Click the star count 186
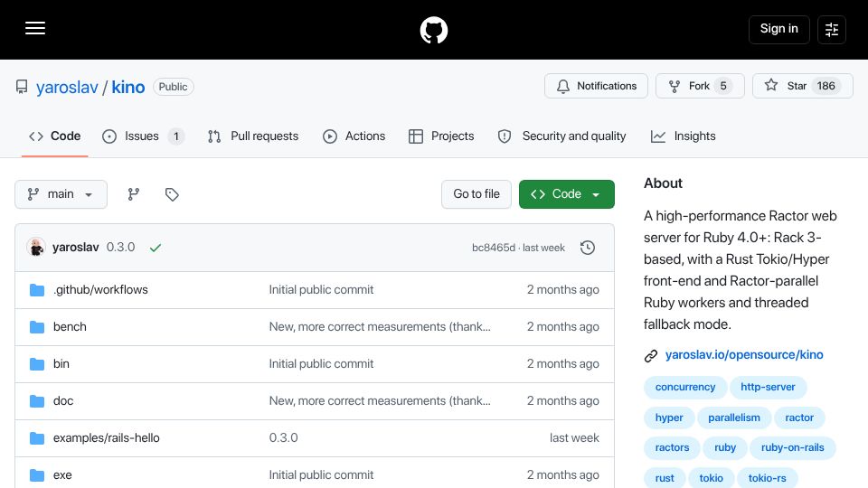Screen dimensions: 868x488 click(826, 86)
